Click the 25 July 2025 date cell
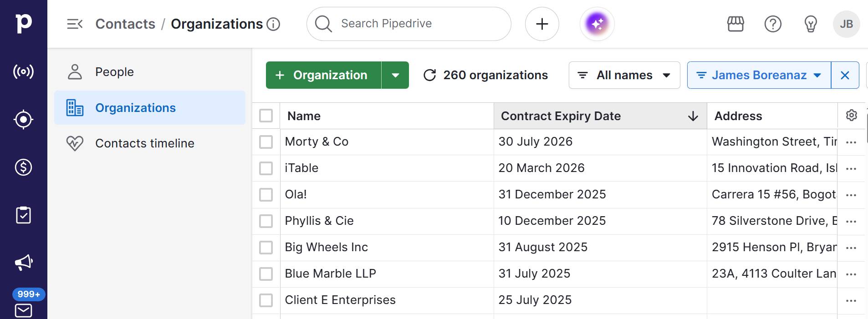This screenshot has height=319, width=868. tap(600, 300)
